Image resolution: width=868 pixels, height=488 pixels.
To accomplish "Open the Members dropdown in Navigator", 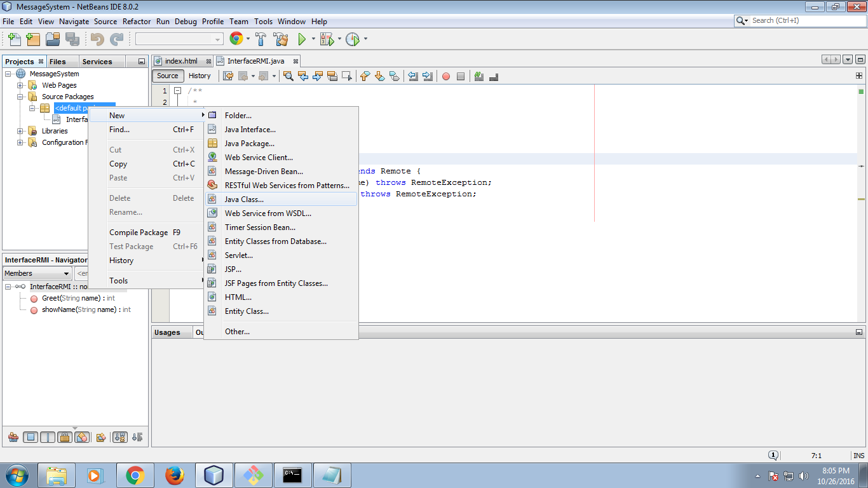I will (37, 273).
